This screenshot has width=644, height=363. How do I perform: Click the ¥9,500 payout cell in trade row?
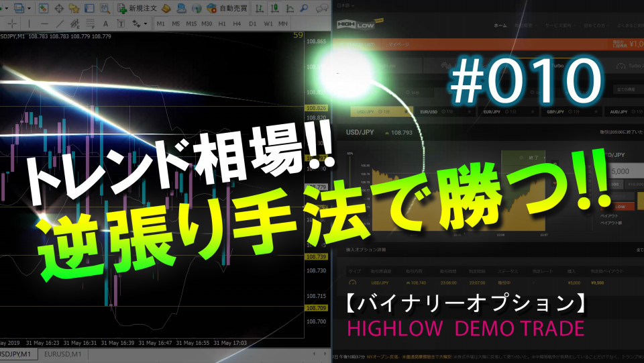coord(597,283)
